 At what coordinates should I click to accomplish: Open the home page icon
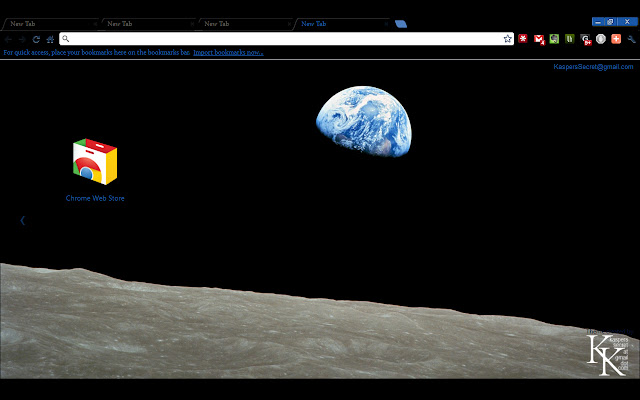click(x=50, y=39)
